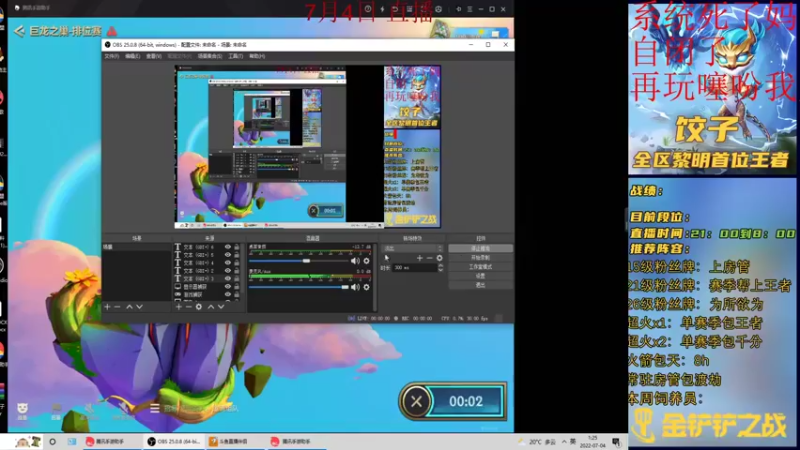Viewport: 800px width, 450px height.
Task: Open 文件(F) menu in OBS
Action: [112, 56]
